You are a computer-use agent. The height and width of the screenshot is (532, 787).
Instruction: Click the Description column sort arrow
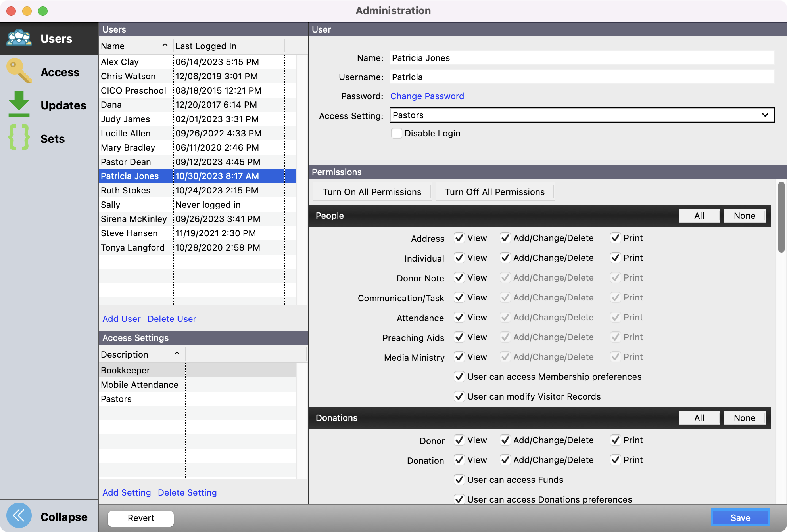point(177,354)
